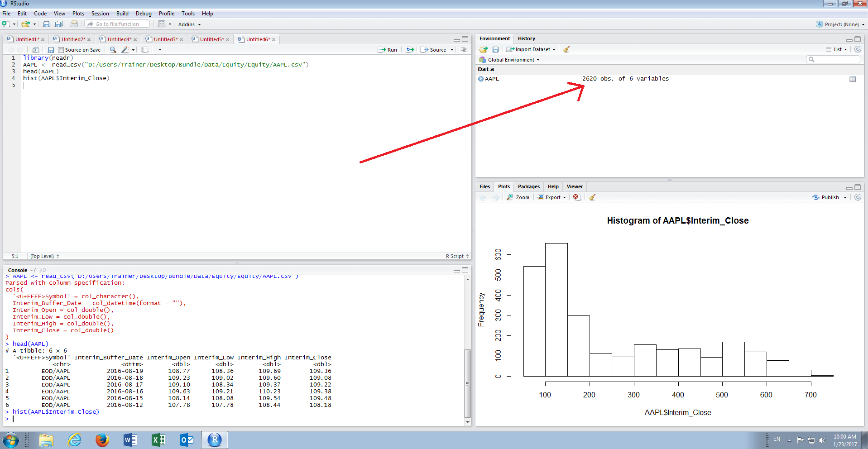Open Firefox from the taskbar
This screenshot has height=449, width=868.
(x=102, y=439)
